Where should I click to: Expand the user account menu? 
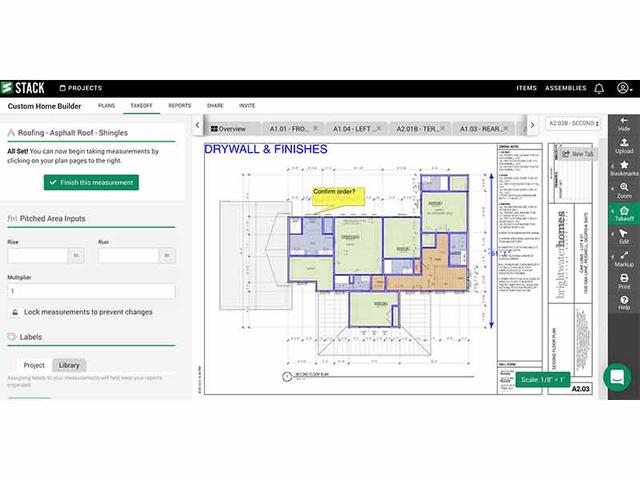pyautogui.click(x=624, y=88)
